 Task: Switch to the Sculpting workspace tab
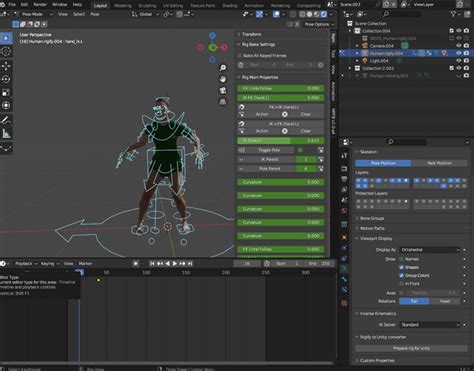click(x=147, y=6)
